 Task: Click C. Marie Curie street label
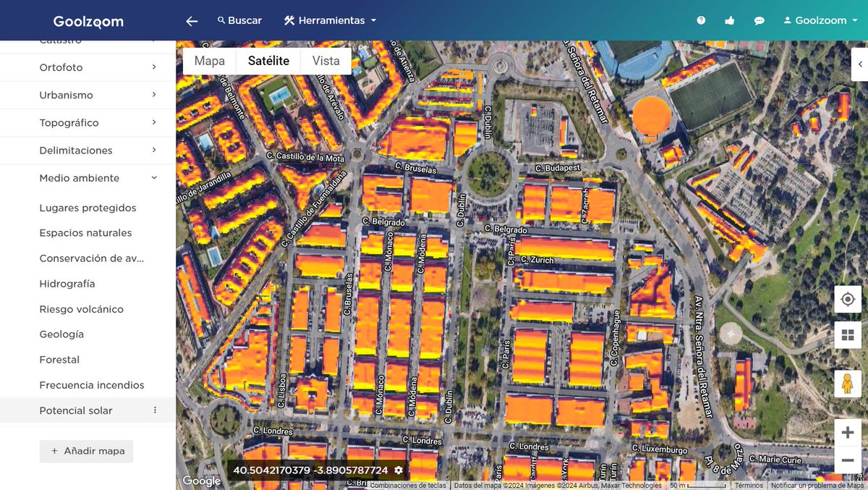[777, 459]
